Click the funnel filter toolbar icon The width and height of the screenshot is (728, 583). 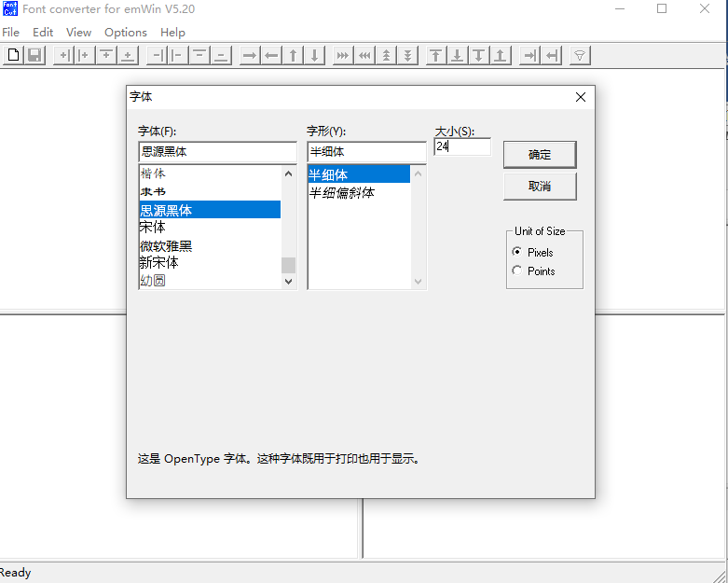(579, 56)
